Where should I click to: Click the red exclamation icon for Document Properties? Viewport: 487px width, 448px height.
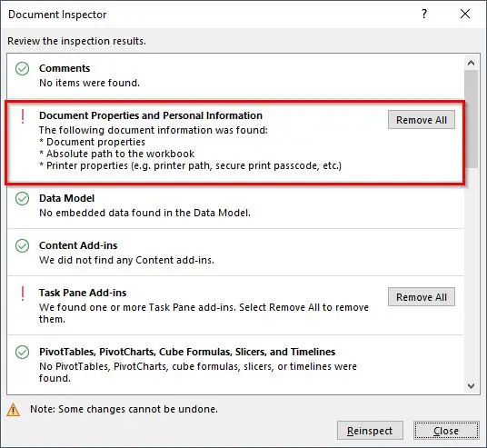coord(23,117)
